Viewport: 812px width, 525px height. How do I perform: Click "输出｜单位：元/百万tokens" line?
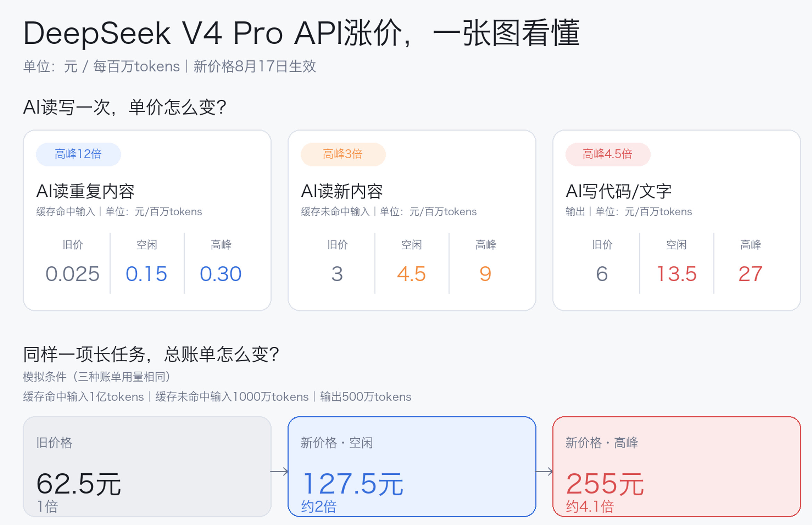pos(629,212)
